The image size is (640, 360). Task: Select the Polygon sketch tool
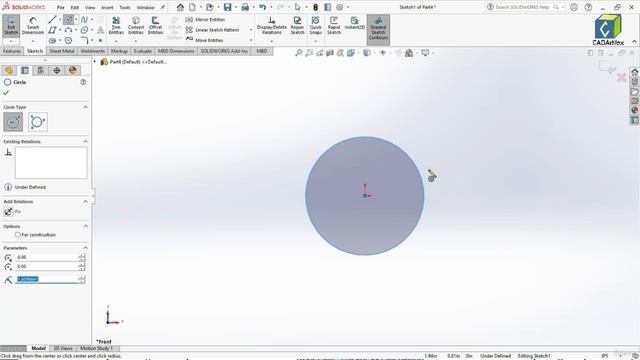point(68,40)
